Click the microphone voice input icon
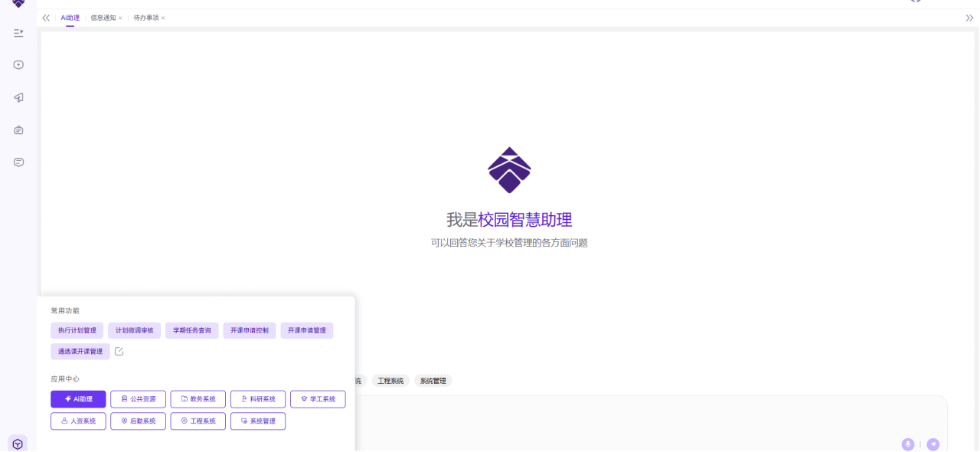 (x=907, y=444)
